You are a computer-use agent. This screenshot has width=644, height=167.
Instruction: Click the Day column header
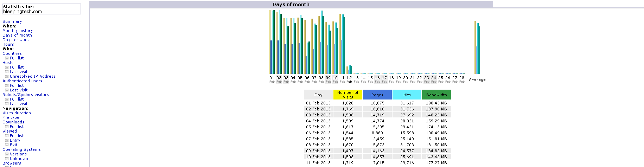[318, 95]
